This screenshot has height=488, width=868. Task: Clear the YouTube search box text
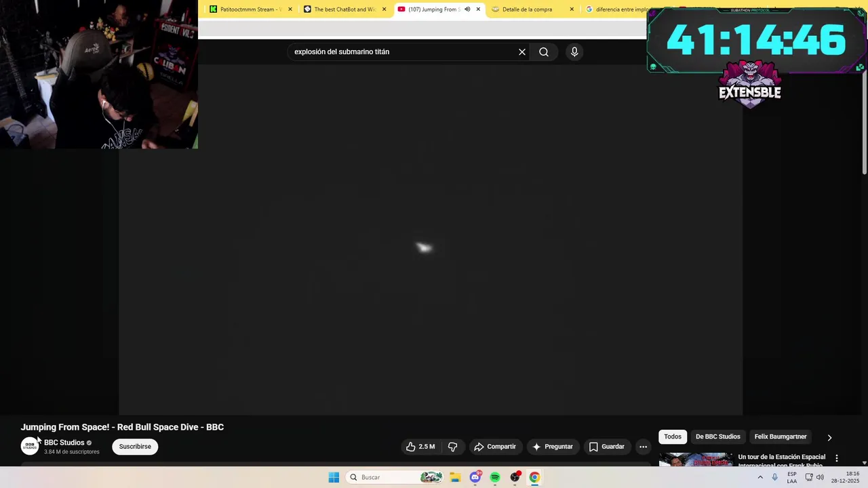[522, 52]
